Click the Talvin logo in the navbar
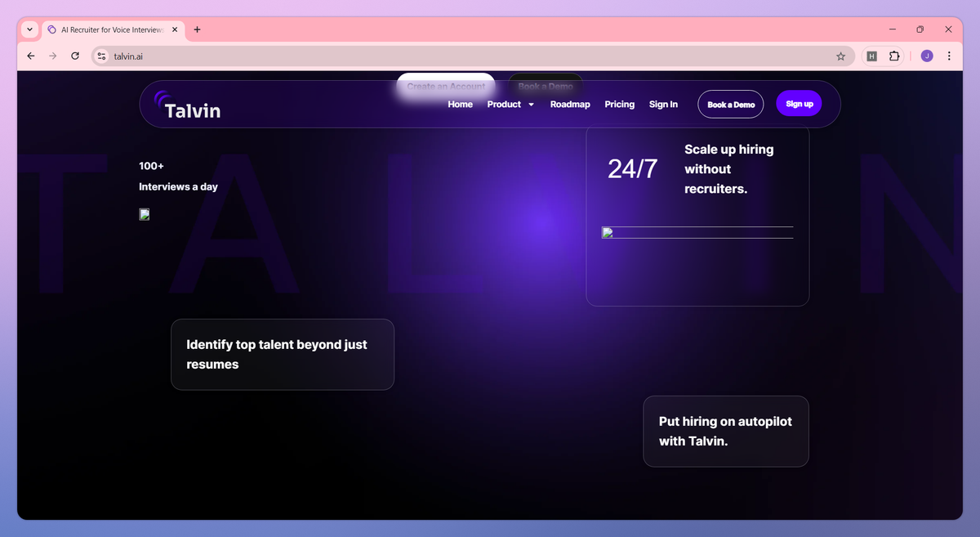This screenshot has width=980, height=537. [x=187, y=105]
